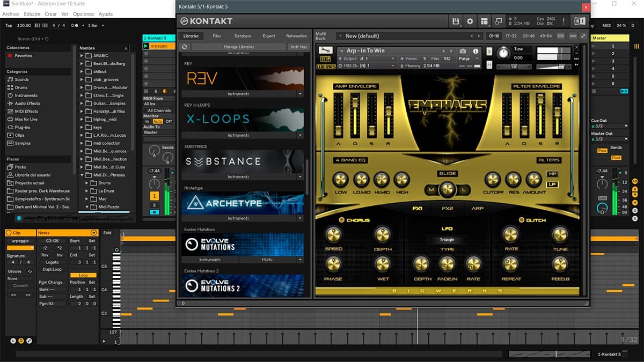Toggle the Glitch effect LED
Screen dimensions: 644x362
coord(521,220)
